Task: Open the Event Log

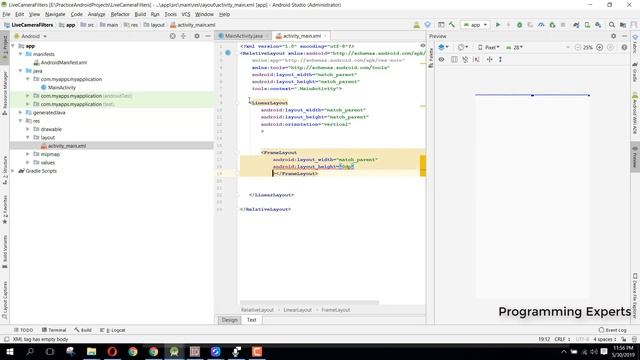Action: 612,330
